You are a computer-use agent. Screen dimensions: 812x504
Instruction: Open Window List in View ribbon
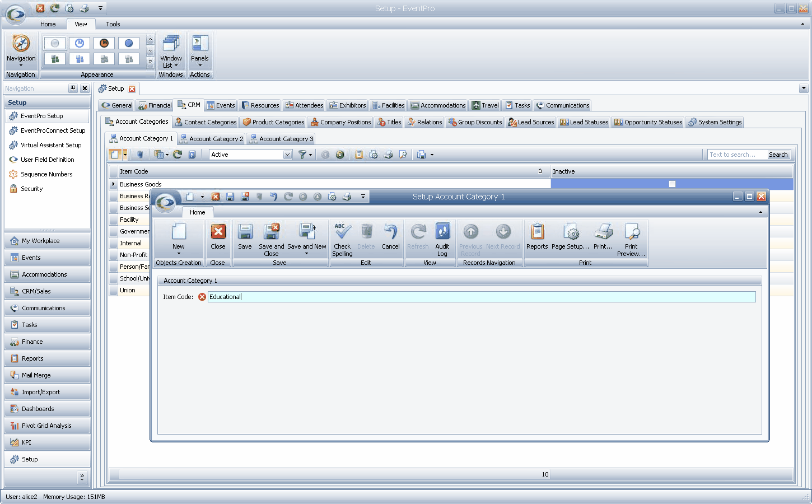171,51
